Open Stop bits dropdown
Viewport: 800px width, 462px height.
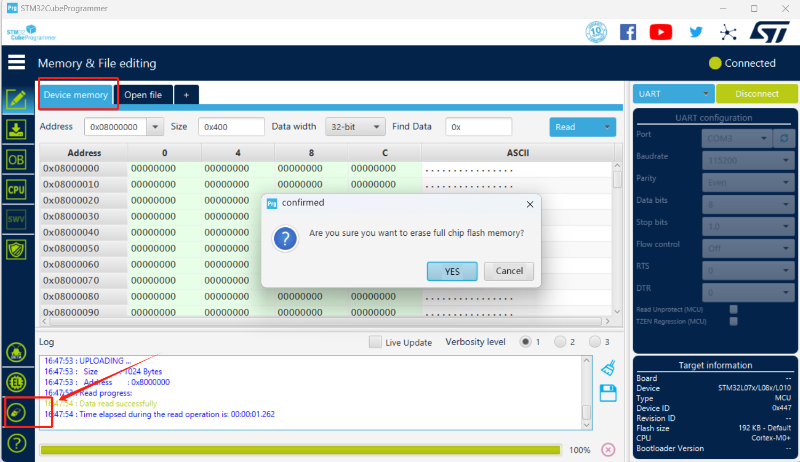[748, 226]
